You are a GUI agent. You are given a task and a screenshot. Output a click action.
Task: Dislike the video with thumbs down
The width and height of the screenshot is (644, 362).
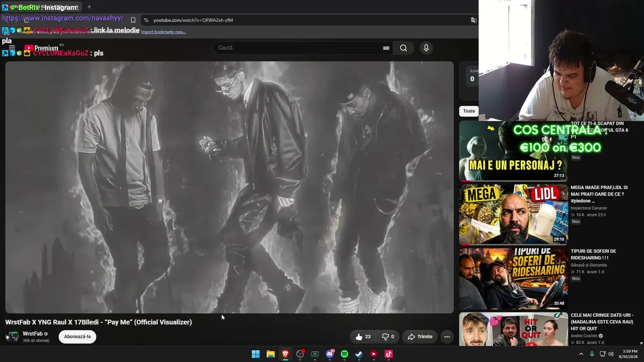tap(388, 337)
